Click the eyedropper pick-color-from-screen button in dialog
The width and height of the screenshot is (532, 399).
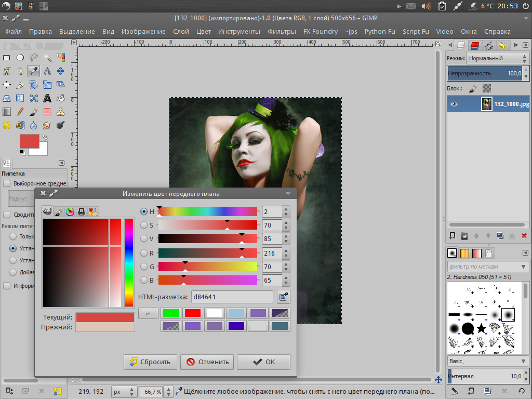click(x=283, y=297)
